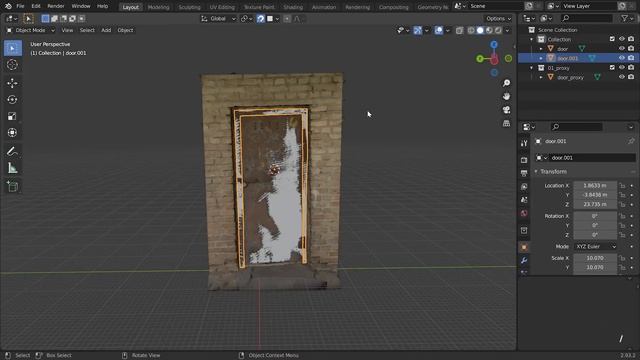Open View Layer properties tab

point(524,187)
